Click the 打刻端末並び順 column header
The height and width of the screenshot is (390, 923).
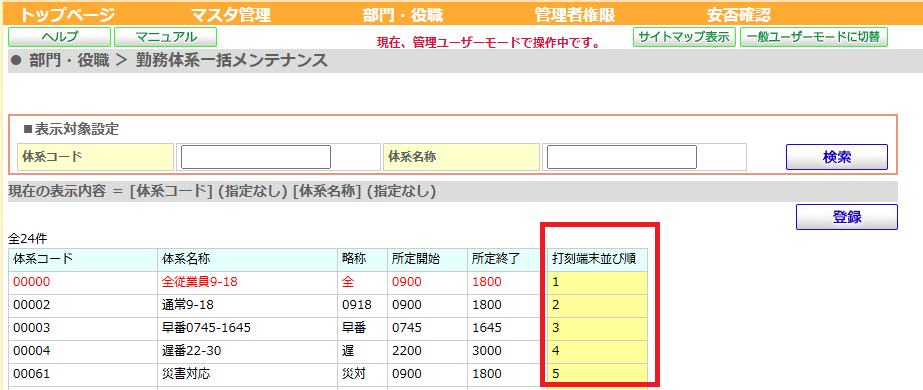pyautogui.click(x=597, y=259)
